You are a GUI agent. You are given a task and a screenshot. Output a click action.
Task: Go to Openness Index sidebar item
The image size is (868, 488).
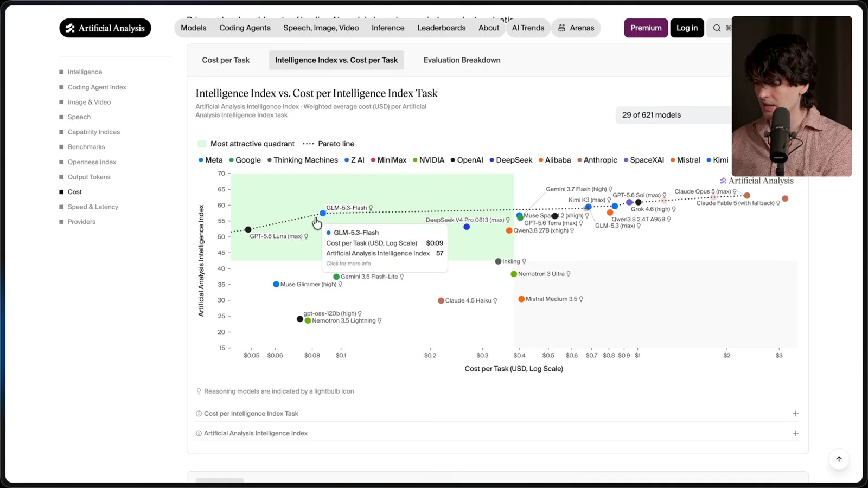(92, 162)
